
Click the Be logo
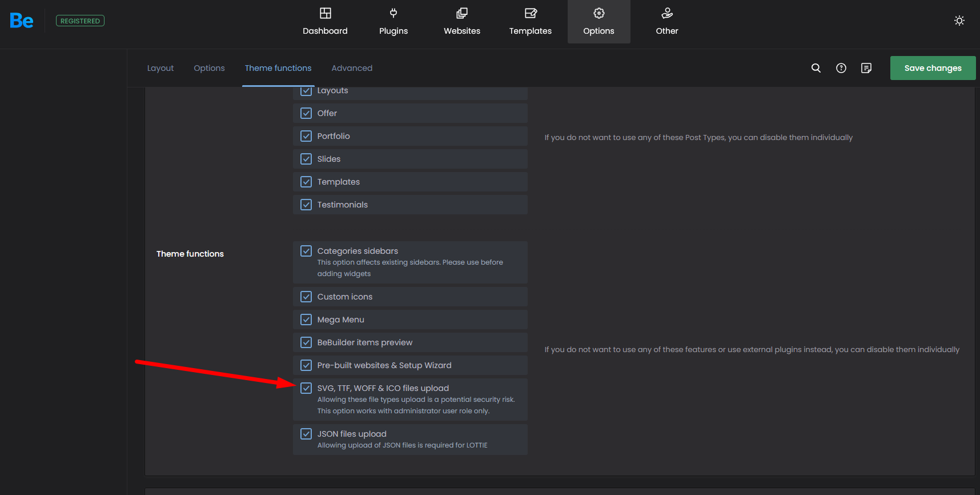pyautogui.click(x=22, y=21)
